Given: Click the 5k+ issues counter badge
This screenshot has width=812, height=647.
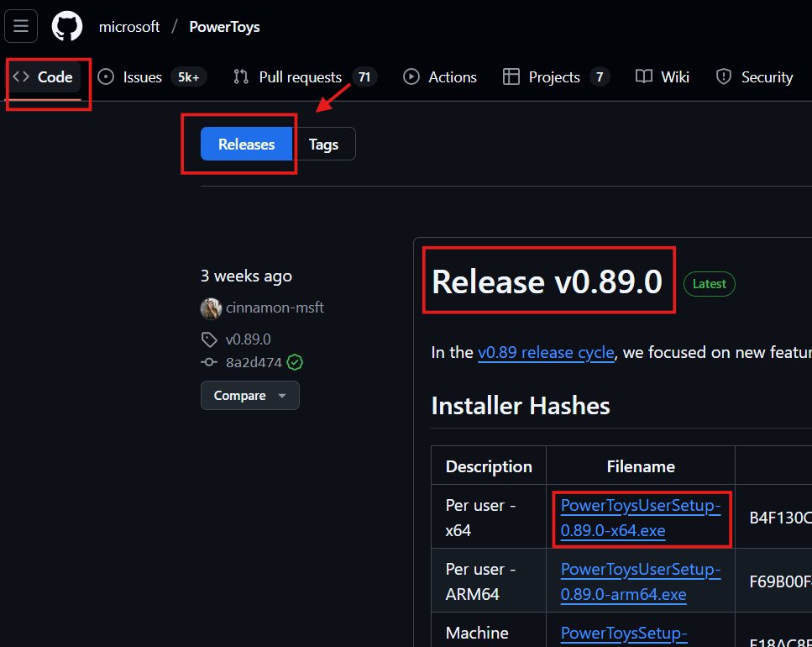Looking at the screenshot, I should [188, 77].
